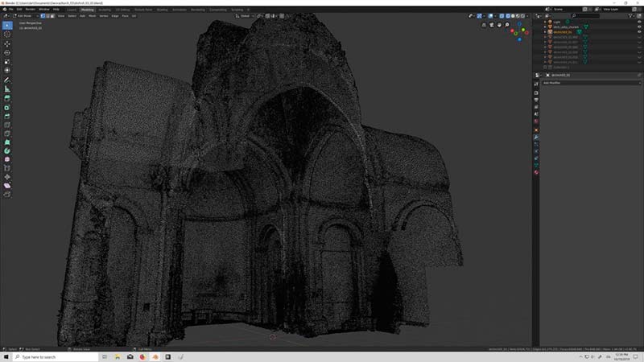Select the Measure ruler tool
Viewport: 644px width, 362px height.
coord(7,89)
